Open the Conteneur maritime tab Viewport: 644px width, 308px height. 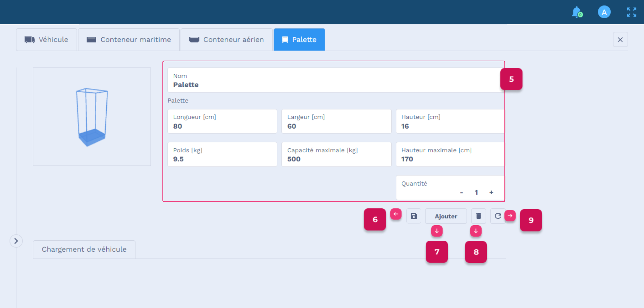(129, 39)
